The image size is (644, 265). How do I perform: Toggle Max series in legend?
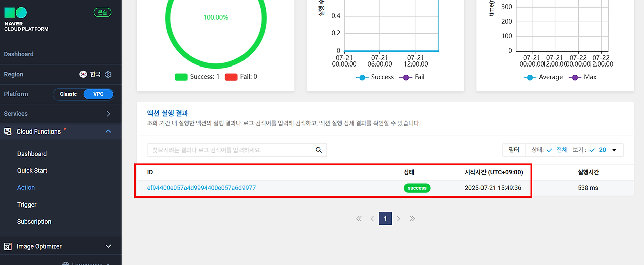click(x=583, y=77)
